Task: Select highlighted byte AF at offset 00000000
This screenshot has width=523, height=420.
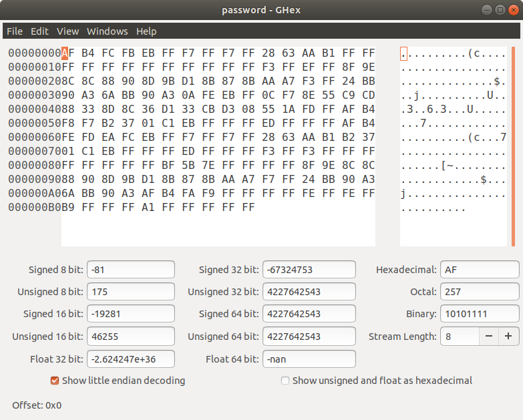Action: coord(68,53)
